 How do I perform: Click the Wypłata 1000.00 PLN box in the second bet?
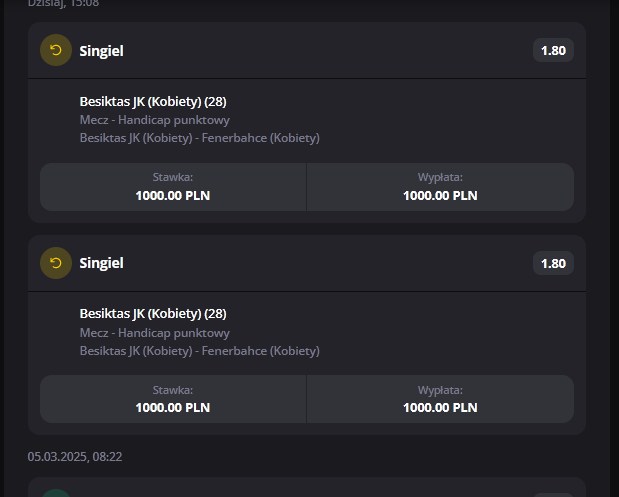(x=440, y=399)
